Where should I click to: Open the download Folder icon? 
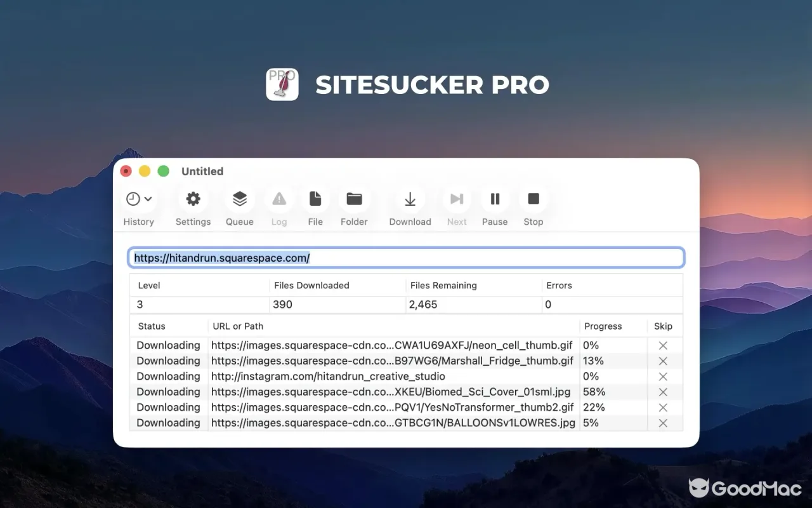click(354, 199)
